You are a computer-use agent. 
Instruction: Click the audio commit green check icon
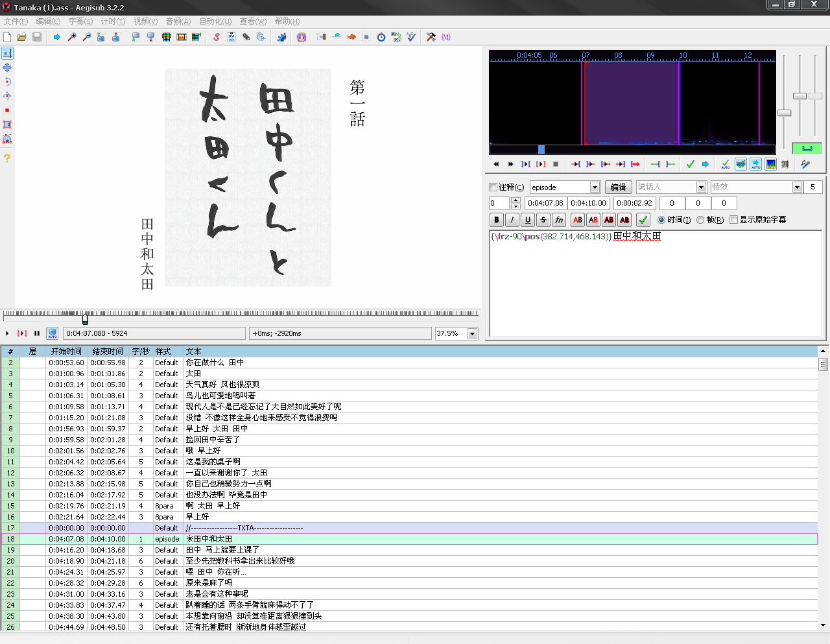point(690,164)
